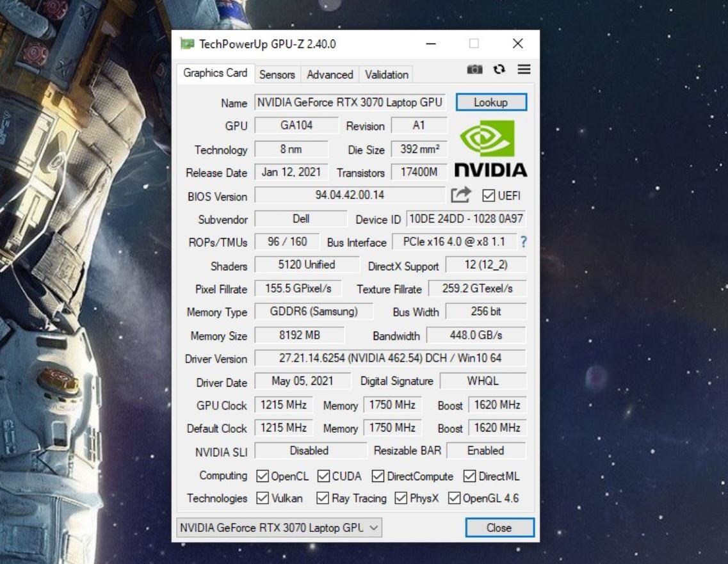Image resolution: width=728 pixels, height=564 pixels.
Task: Switch to the Sensors tab
Action: [277, 75]
